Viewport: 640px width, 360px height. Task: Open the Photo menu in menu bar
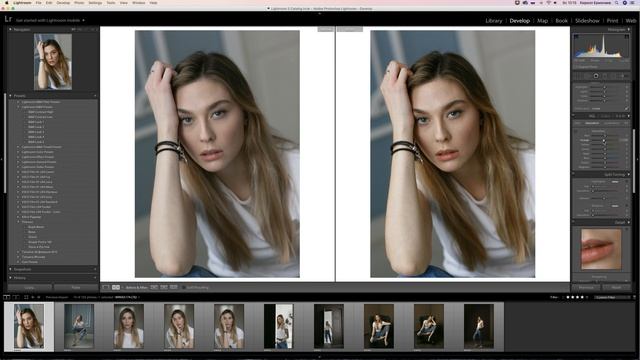coord(79,3)
